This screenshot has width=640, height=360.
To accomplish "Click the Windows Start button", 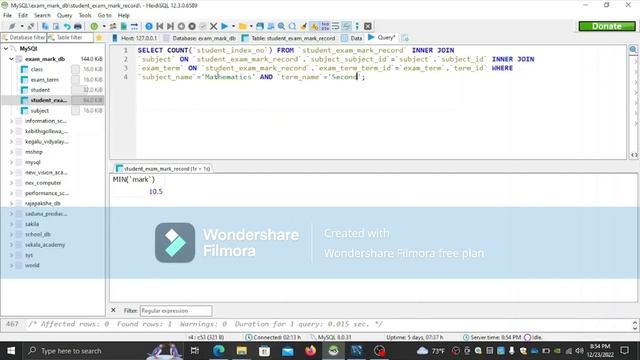I will point(11,351).
